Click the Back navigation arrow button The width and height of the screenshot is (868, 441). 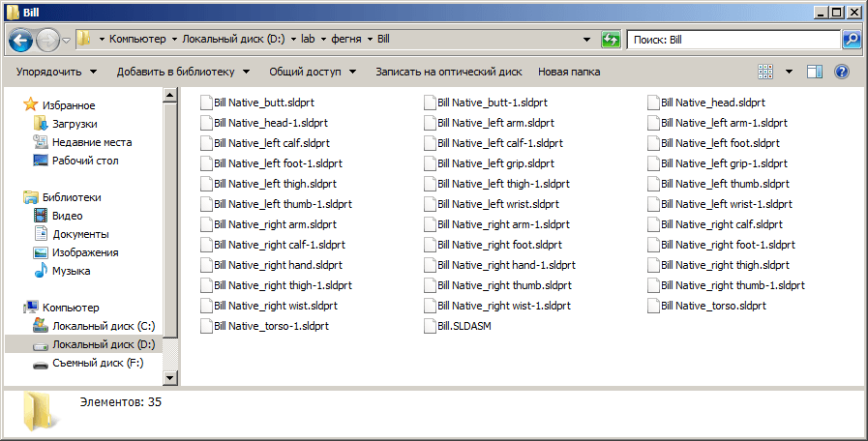(x=21, y=40)
